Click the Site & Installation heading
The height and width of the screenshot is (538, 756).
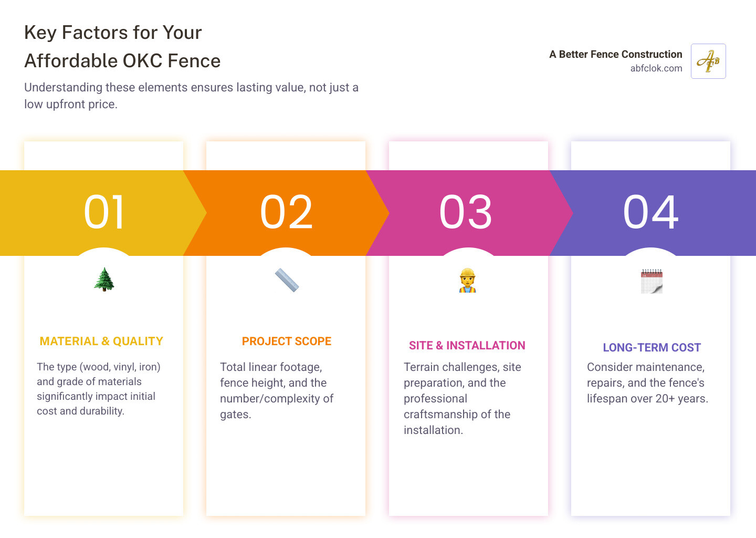coord(467,346)
